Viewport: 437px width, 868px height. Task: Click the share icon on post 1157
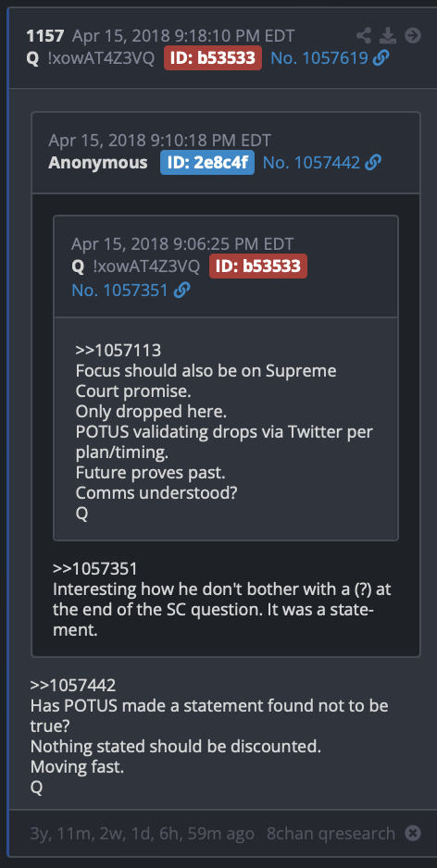364,36
